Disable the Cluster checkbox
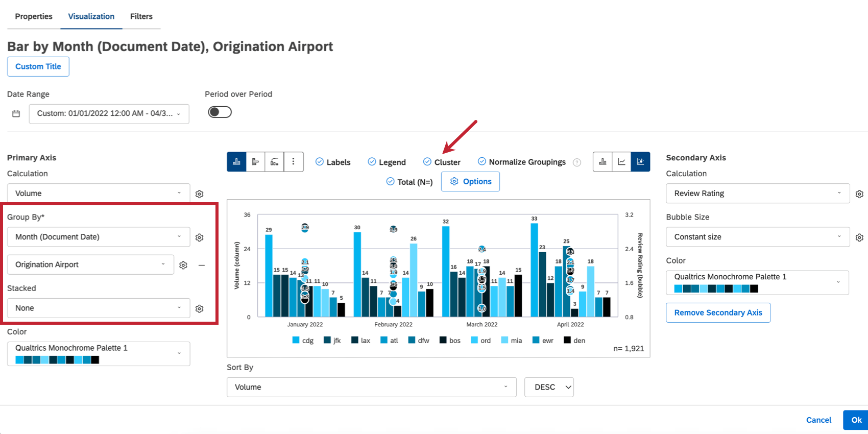The width and height of the screenshot is (868, 434). tap(427, 161)
